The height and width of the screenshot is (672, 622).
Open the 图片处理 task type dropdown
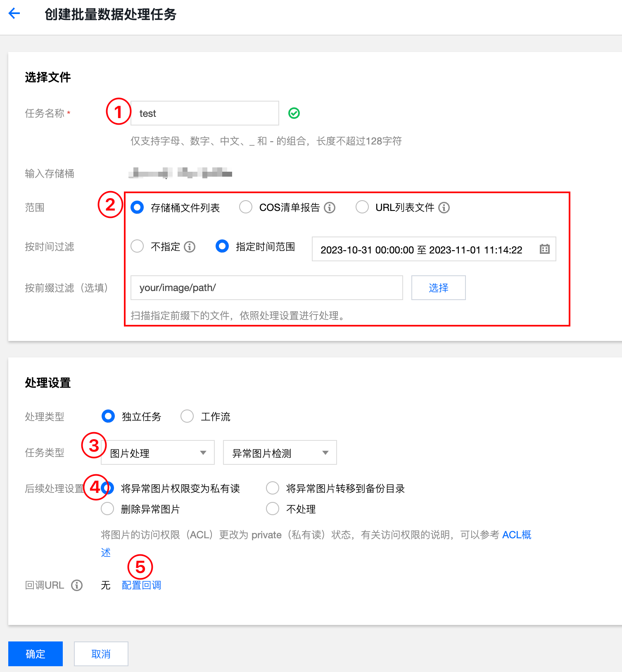point(158,452)
